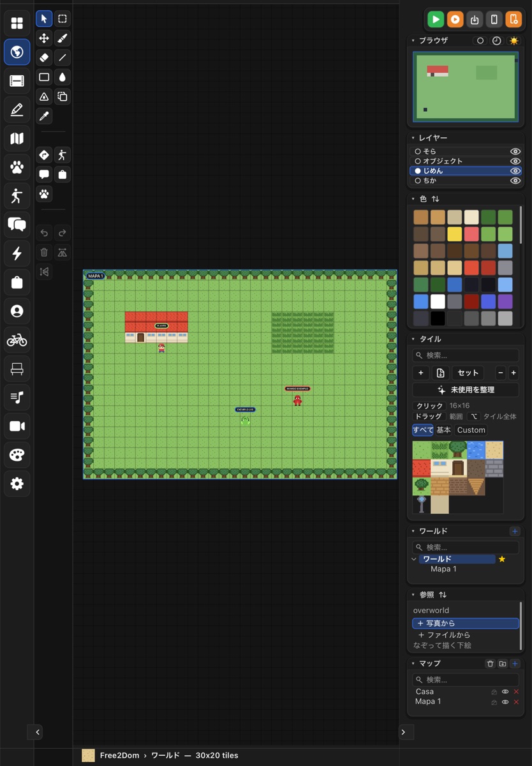
Task: Choose the fill droplet tool
Action: tap(63, 77)
